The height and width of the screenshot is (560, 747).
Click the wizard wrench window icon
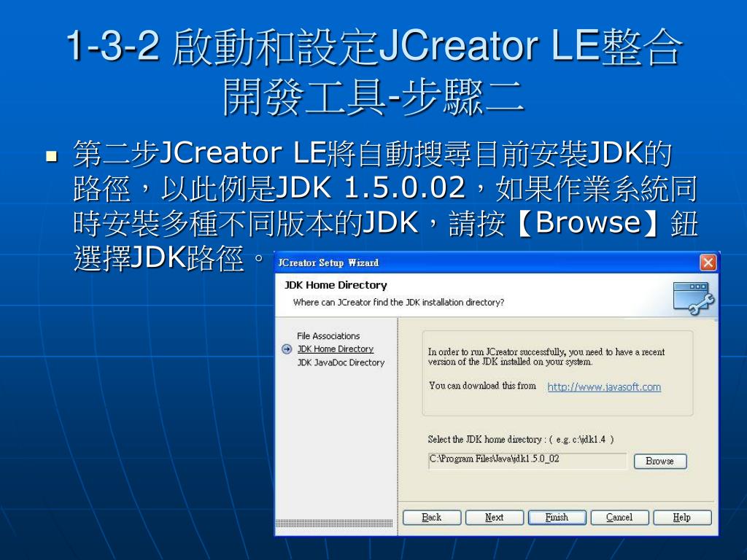(694, 298)
